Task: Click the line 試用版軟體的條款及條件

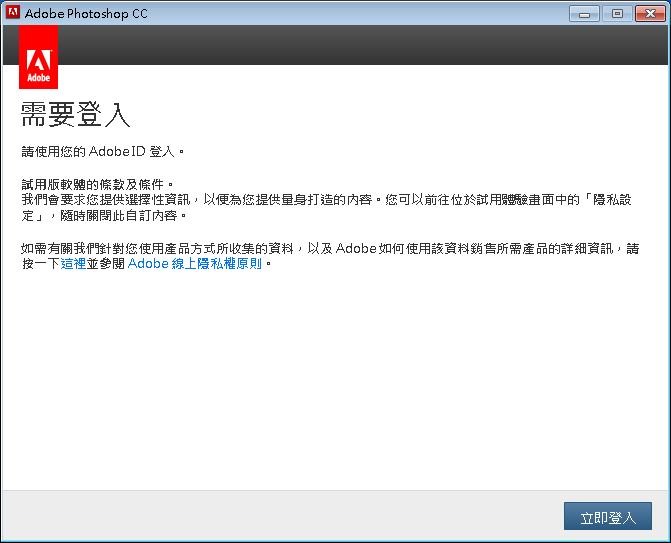Action: click(98, 184)
